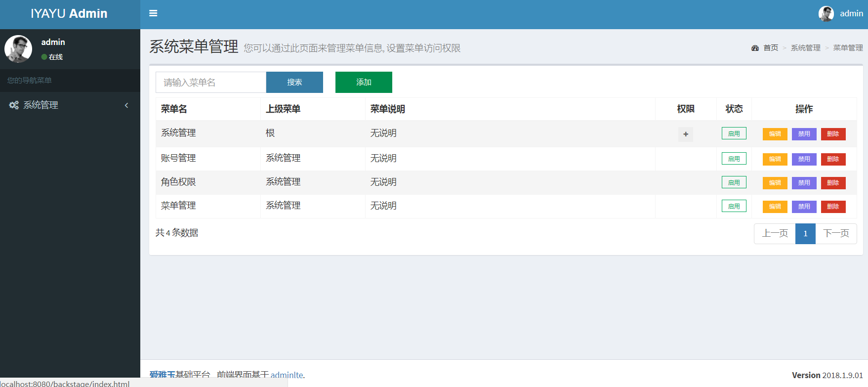Click the 状态 column header
868x387 pixels.
click(734, 109)
